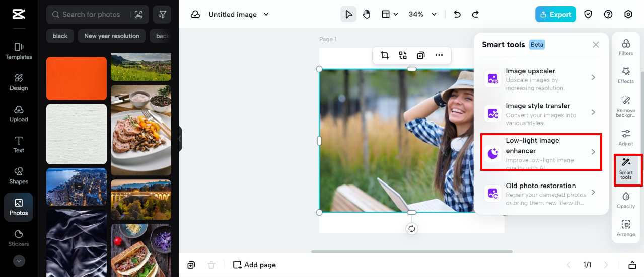Open the Opacity control

(x=626, y=200)
